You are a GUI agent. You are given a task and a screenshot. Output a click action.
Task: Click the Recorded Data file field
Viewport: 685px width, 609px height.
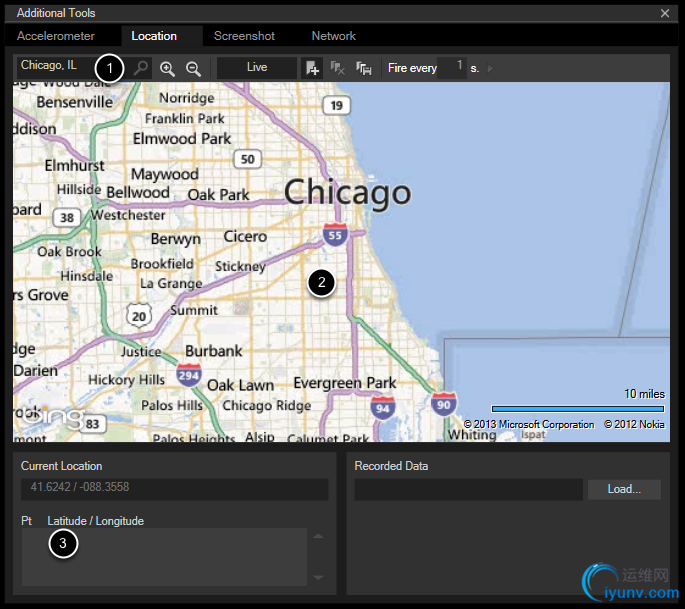(467, 489)
